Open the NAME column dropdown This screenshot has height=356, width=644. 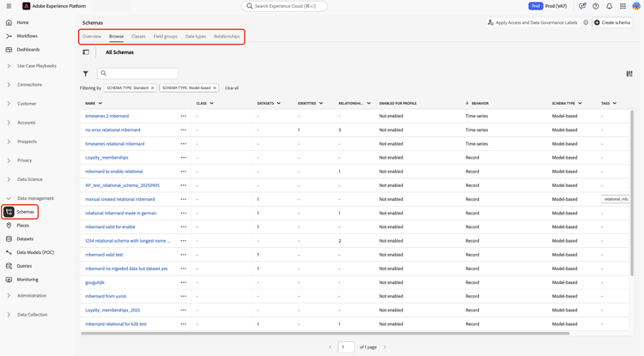(100, 103)
